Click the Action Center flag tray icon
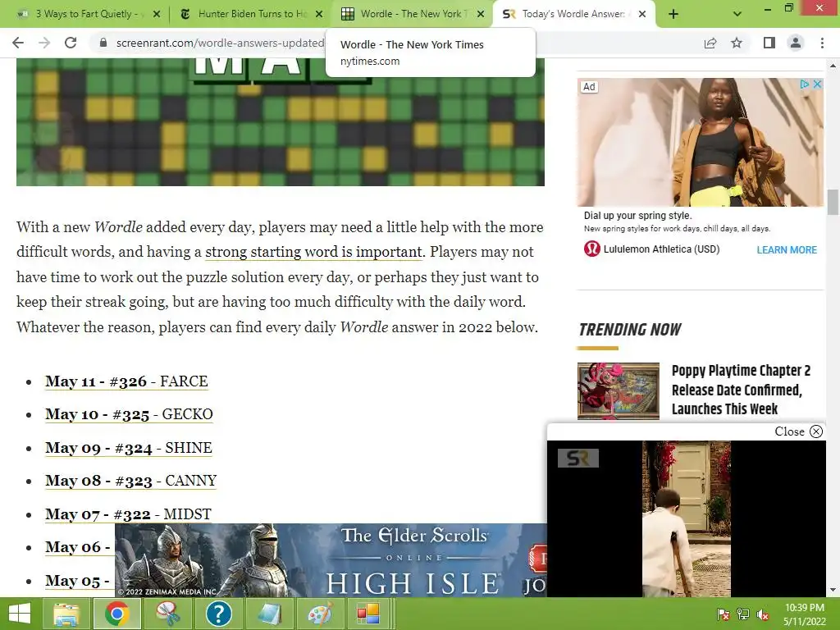Image resolution: width=840 pixels, height=630 pixels. coord(723,614)
